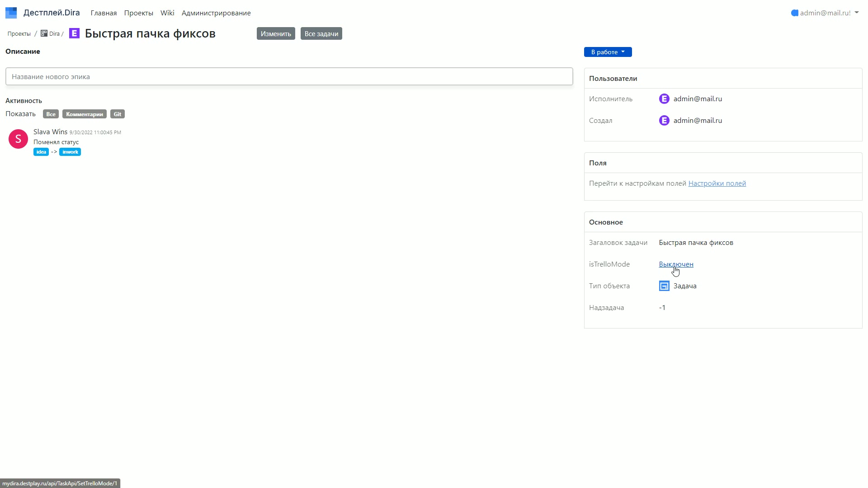The image size is (868, 488).
Task: Click Исполнитель value admin@mail.ru
Action: 698,99
